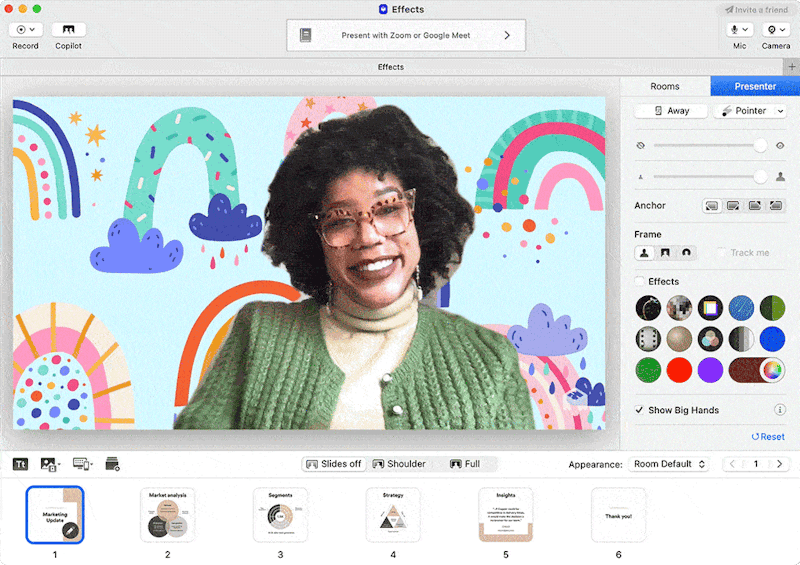
Task: Adjust the presenter size slider handle
Action: (x=760, y=177)
